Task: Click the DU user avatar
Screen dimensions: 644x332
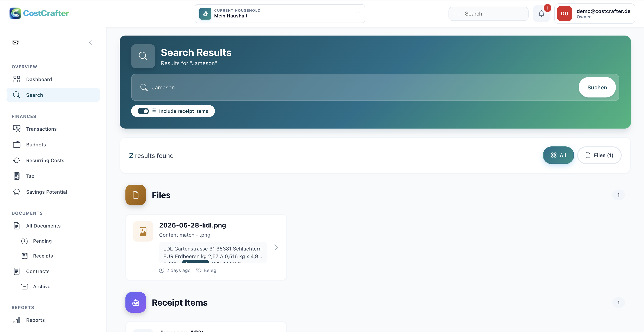Action: (565, 13)
